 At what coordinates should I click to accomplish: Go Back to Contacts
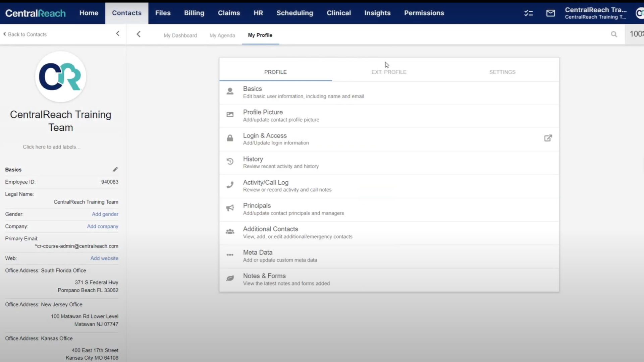pyautogui.click(x=25, y=34)
